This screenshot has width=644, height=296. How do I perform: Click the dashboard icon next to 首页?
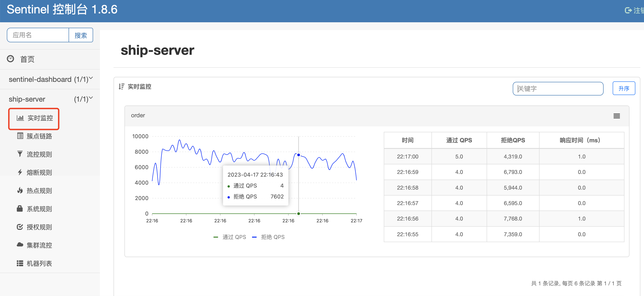[10, 59]
